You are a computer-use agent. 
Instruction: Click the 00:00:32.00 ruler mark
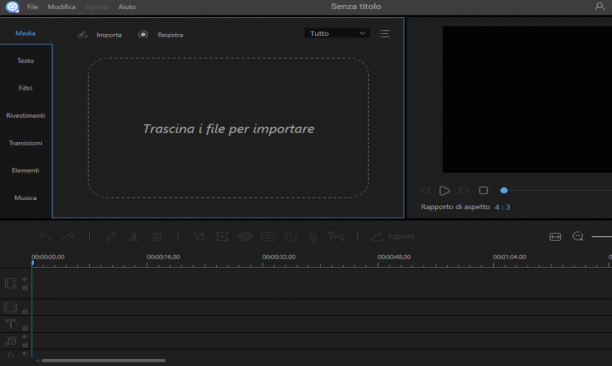[x=278, y=257]
